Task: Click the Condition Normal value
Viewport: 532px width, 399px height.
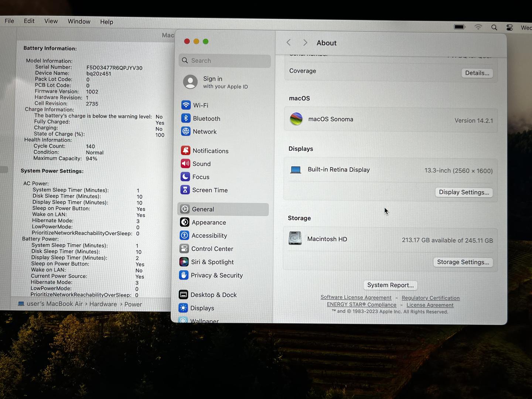Action: coord(95,152)
